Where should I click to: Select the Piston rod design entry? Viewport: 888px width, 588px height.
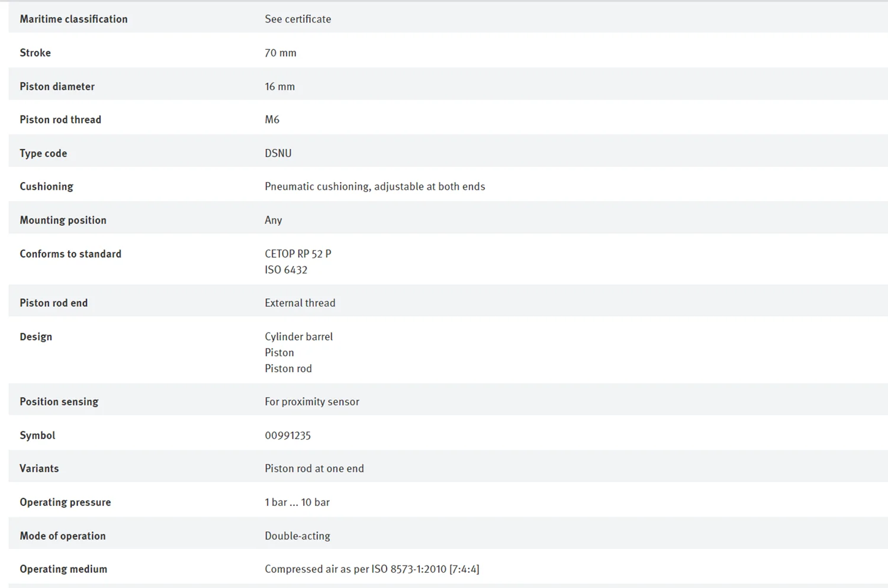288,369
